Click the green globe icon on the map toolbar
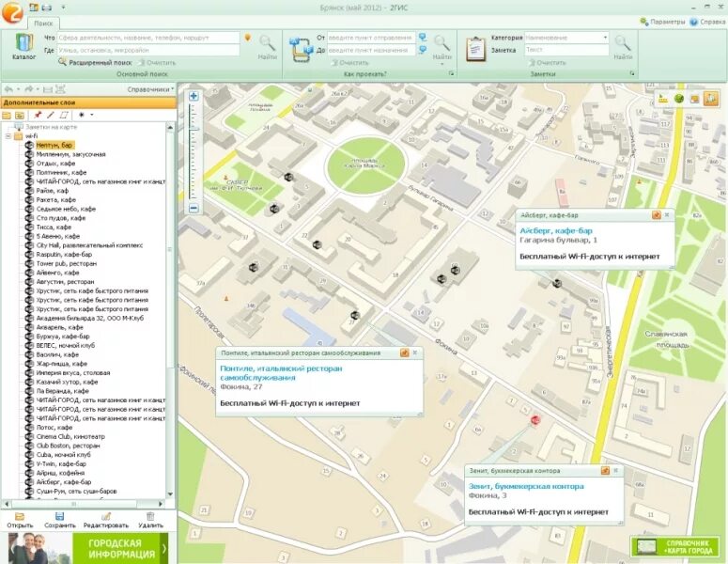This screenshot has height=564, width=728. (679, 99)
